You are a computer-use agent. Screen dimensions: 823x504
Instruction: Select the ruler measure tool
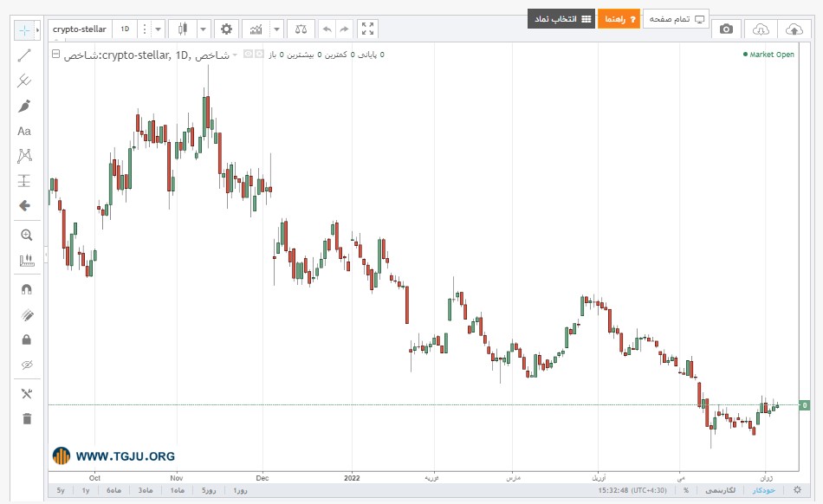click(x=26, y=260)
